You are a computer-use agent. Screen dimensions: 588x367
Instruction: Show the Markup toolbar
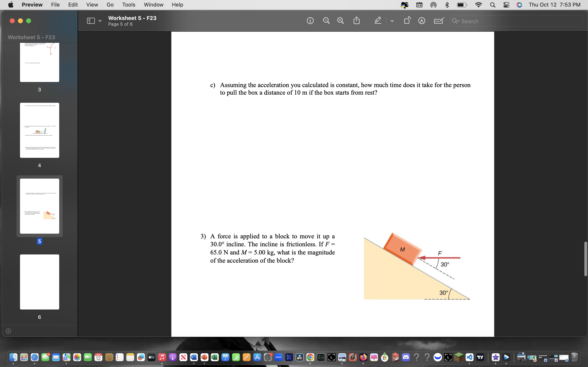point(422,21)
